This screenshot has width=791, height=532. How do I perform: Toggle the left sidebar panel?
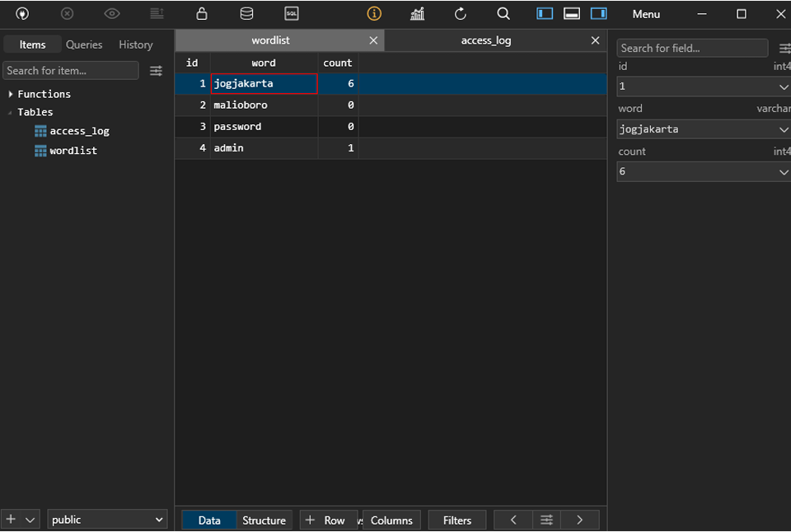coord(545,14)
